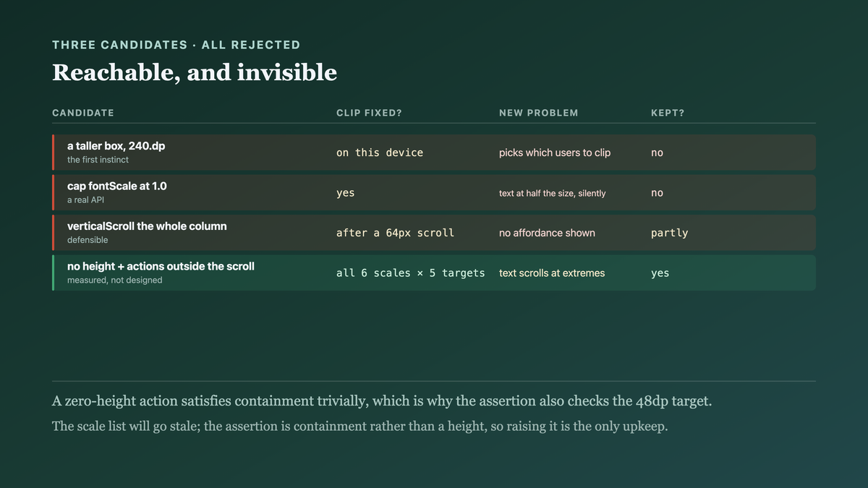The image size is (868, 488).
Task: Click 'yes' in the cap fontScale row
Action: [x=346, y=193]
